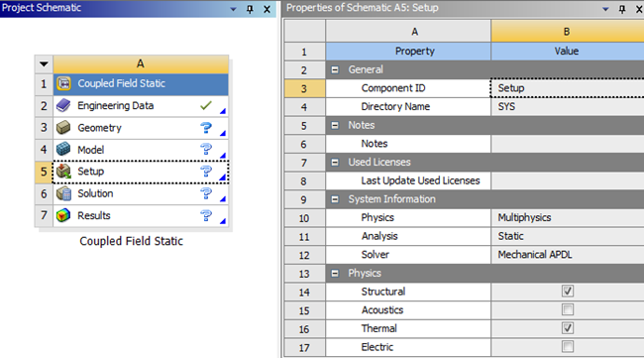Select the Solution calculator icon
The image size is (644, 358).
point(63,193)
